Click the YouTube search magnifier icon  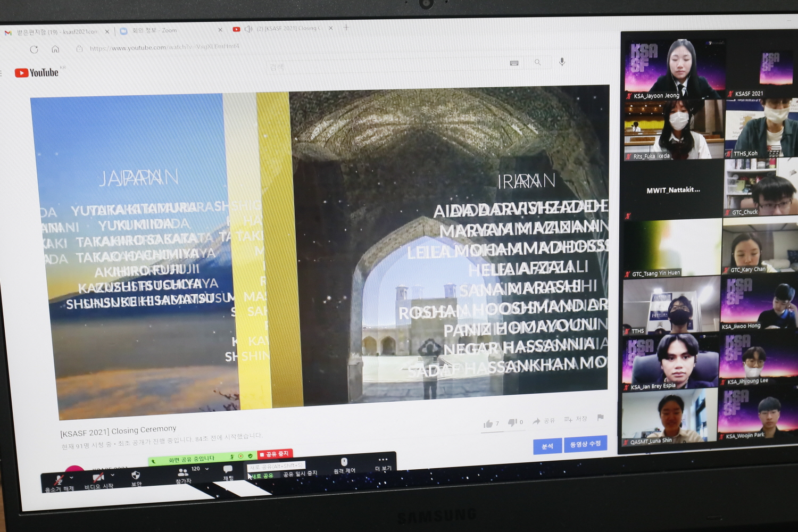[538, 62]
